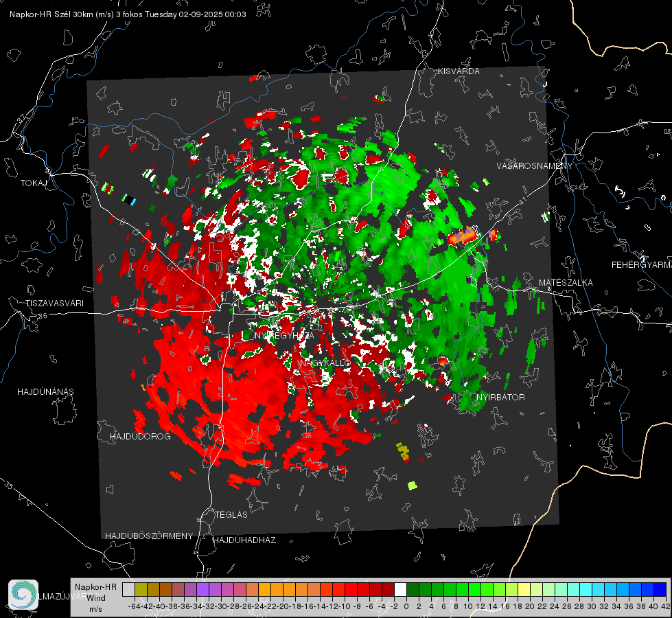
Task: Click the HAJDÚBÖSZÖRMÉNY town label
Action: tap(149, 536)
